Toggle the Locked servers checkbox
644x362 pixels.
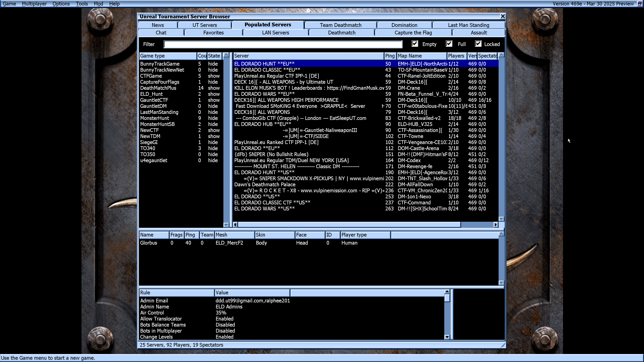478,44
